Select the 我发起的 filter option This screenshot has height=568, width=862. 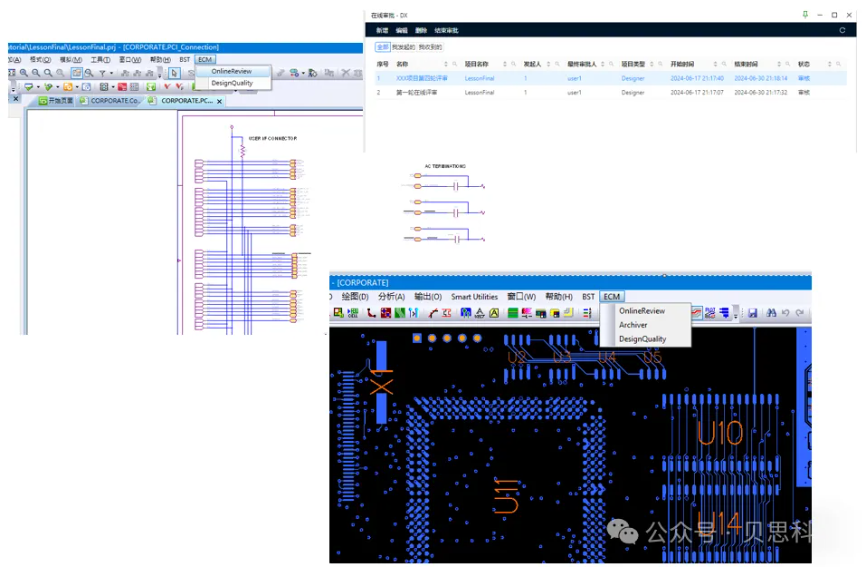click(x=402, y=47)
